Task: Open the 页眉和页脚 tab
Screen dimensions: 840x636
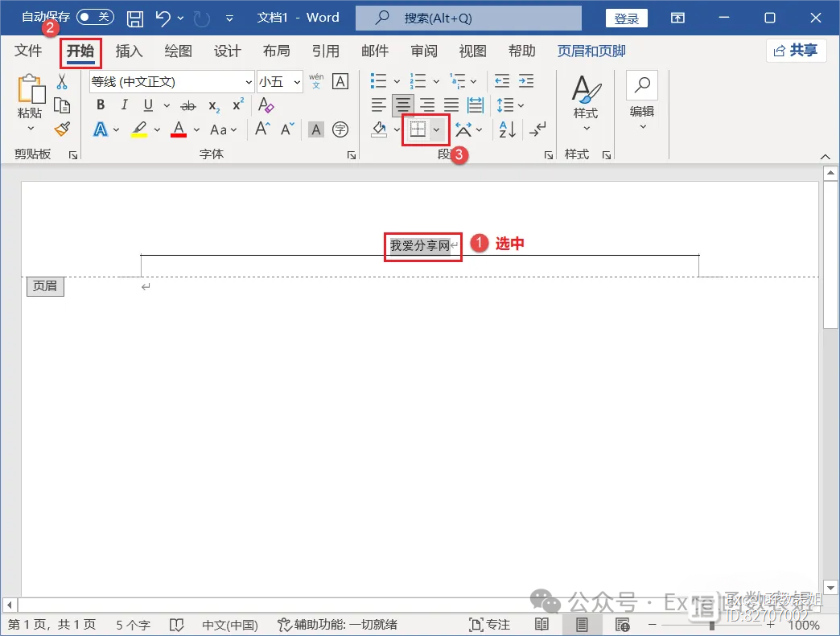Action: (x=591, y=51)
